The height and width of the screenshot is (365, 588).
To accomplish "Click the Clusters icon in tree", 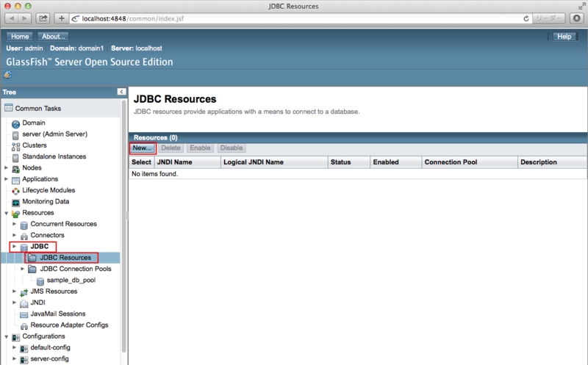I will [15, 147].
